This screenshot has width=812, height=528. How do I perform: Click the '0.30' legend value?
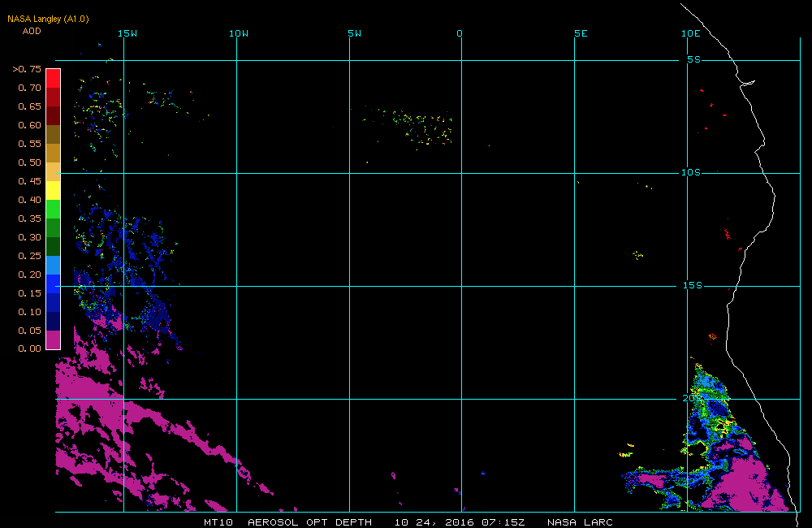[29, 237]
